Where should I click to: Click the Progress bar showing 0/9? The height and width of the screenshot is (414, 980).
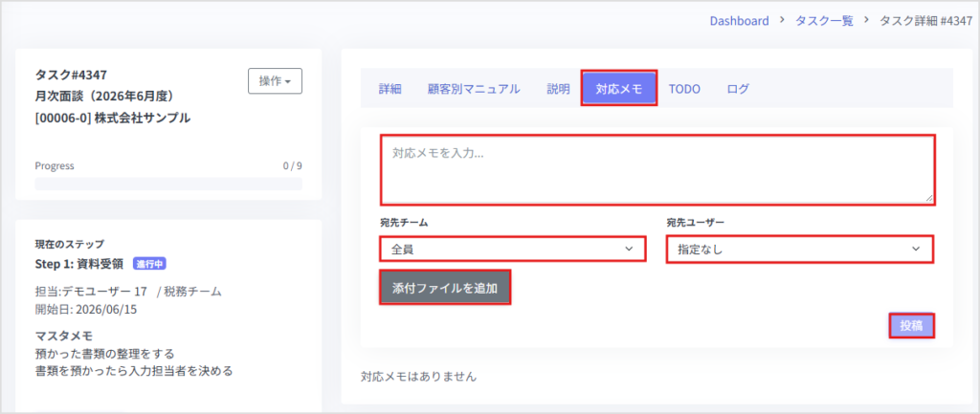coord(168,184)
